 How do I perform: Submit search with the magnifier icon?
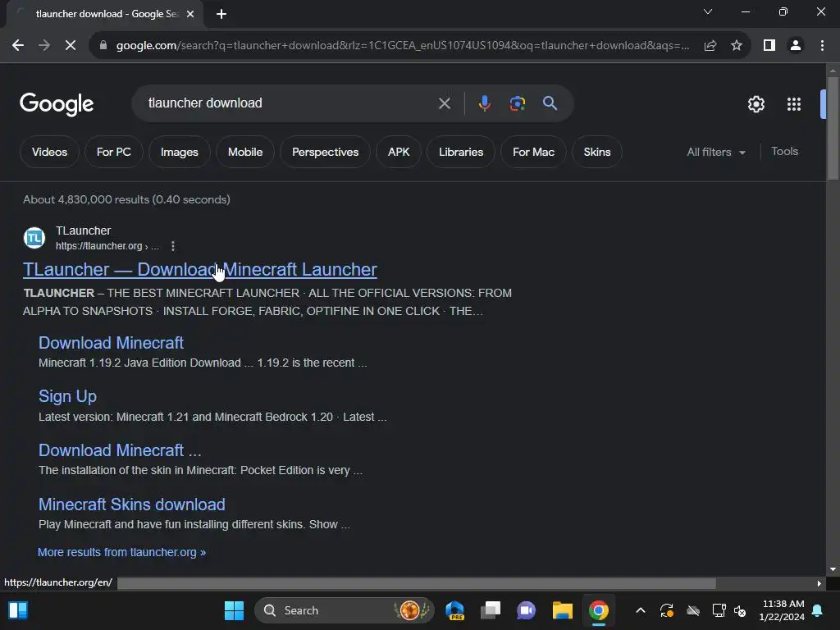[x=550, y=103]
